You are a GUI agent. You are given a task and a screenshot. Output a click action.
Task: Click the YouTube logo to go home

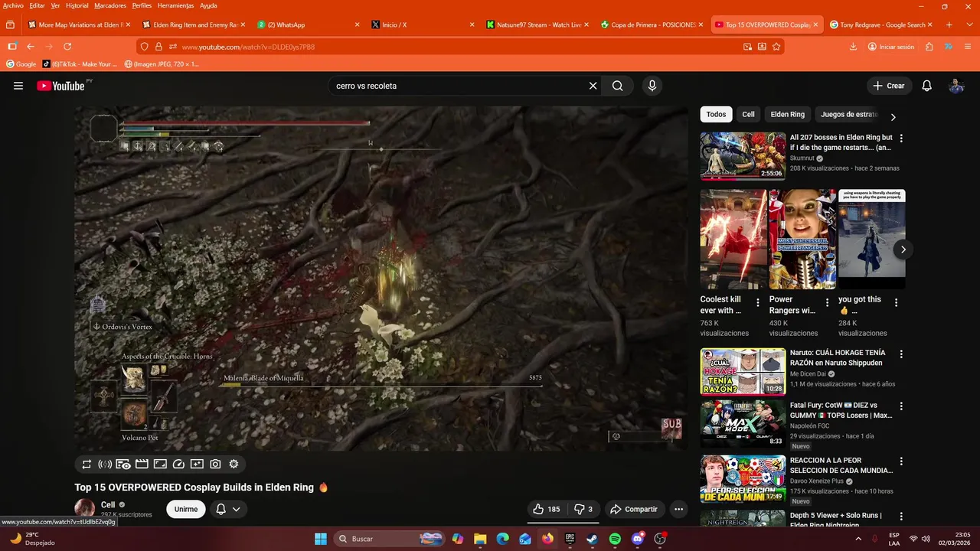[x=60, y=86]
